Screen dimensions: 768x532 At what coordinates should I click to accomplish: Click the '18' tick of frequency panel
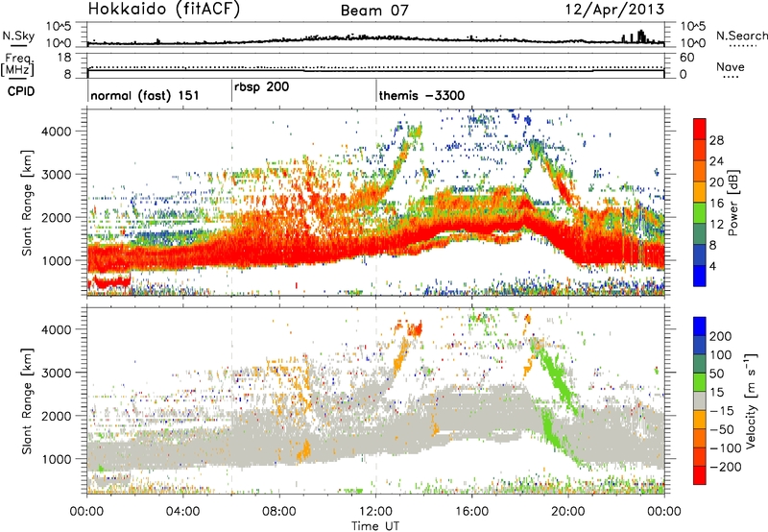click(x=63, y=58)
